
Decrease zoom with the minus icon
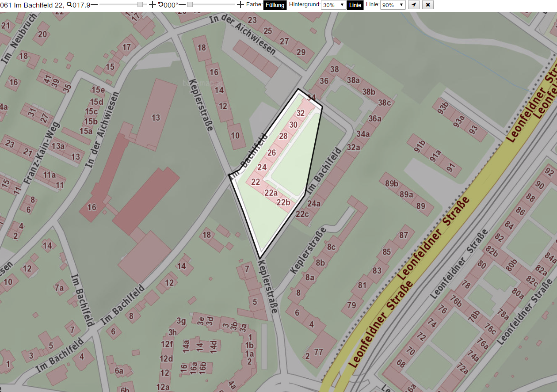[94, 5]
